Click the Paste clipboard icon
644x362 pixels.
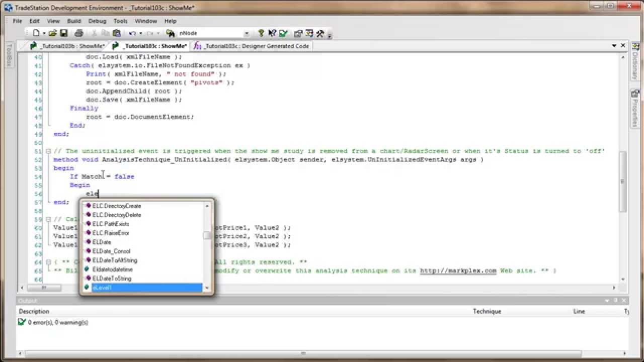(x=117, y=34)
